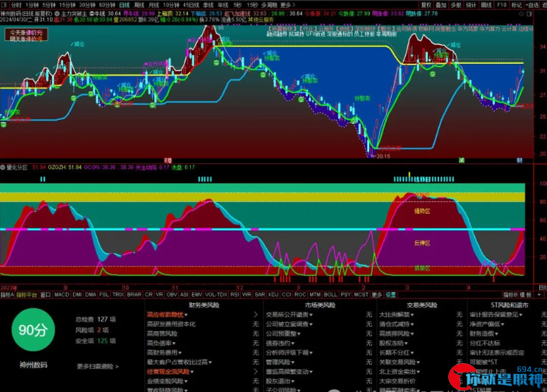The image size is (547, 392).
Task: Switch to 15分钟 period
Action: (67, 5)
